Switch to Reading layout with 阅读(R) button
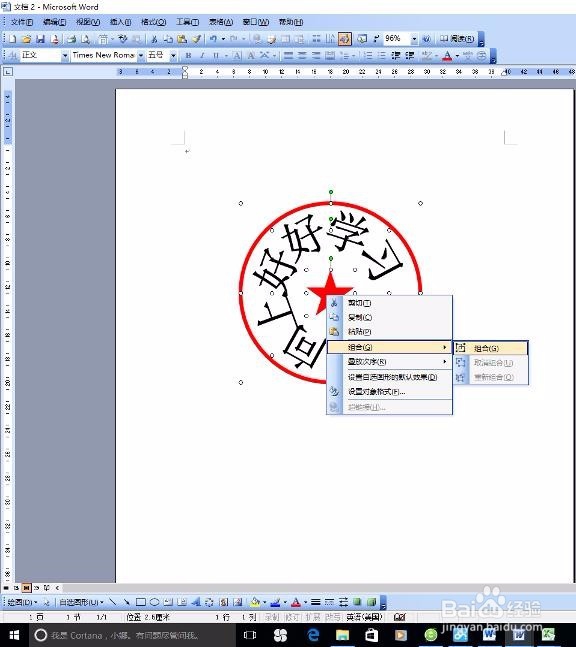This screenshot has width=576, height=647. (457, 39)
